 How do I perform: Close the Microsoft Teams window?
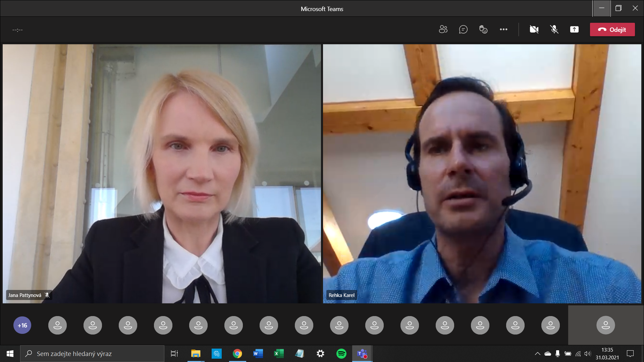tap(635, 8)
